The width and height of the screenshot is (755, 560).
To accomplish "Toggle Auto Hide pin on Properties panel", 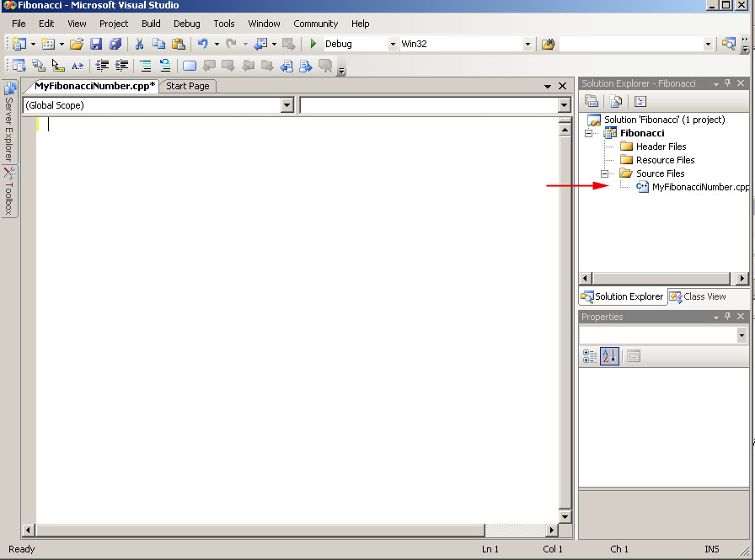I will tap(727, 316).
